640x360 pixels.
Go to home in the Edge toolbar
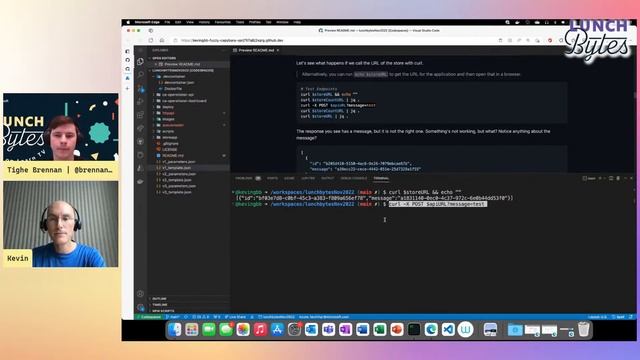[162, 40]
